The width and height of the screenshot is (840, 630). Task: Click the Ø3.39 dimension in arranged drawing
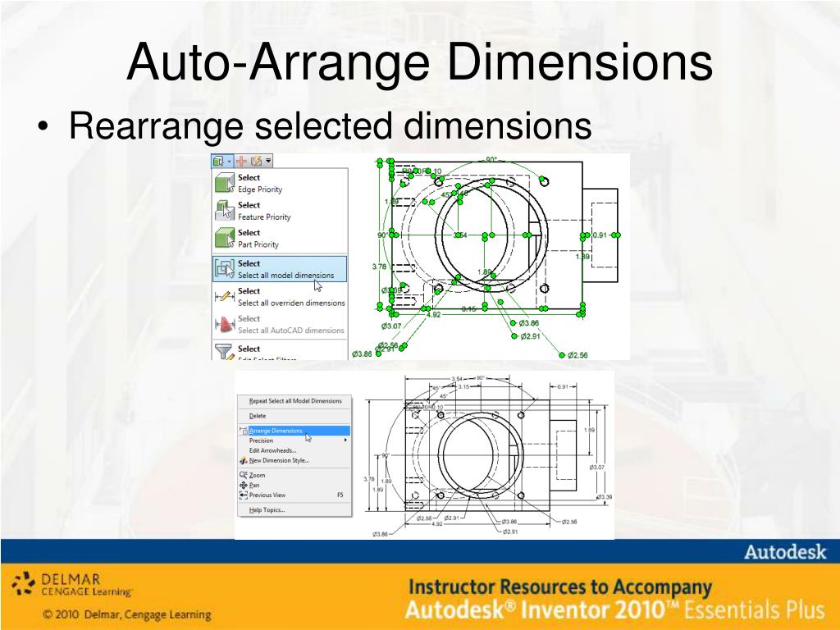tap(605, 497)
